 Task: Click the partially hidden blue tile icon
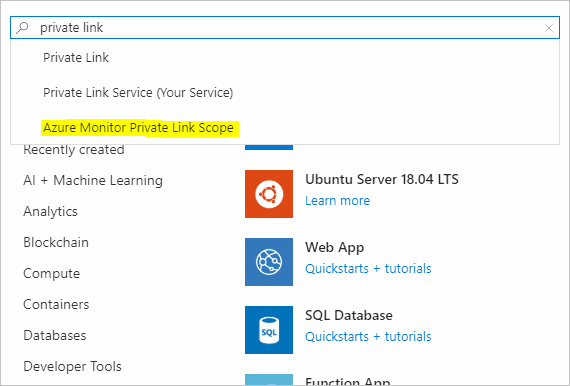pos(269,147)
